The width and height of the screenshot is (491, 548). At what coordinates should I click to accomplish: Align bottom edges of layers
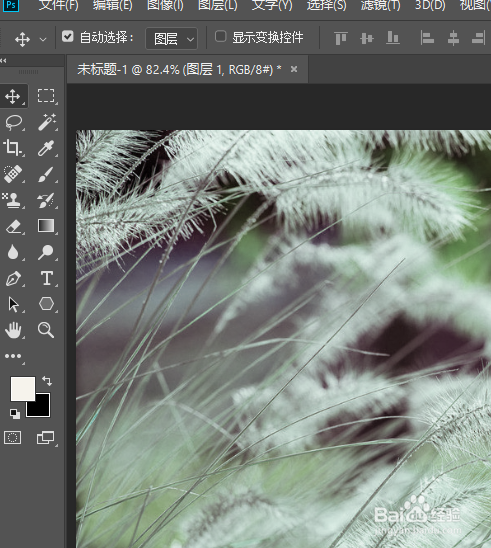[393, 38]
